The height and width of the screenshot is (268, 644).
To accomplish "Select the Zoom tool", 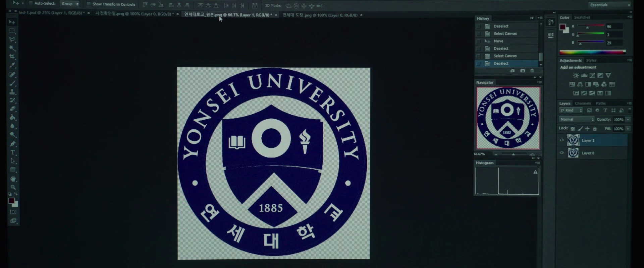I will tap(13, 187).
